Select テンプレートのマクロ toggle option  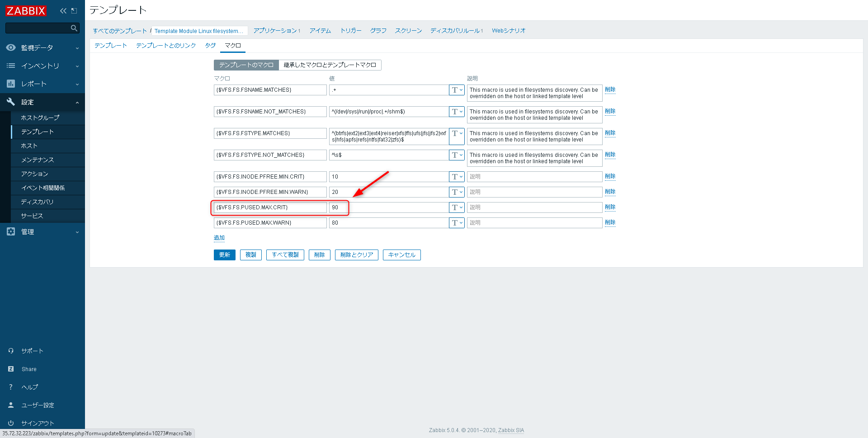[x=246, y=65]
